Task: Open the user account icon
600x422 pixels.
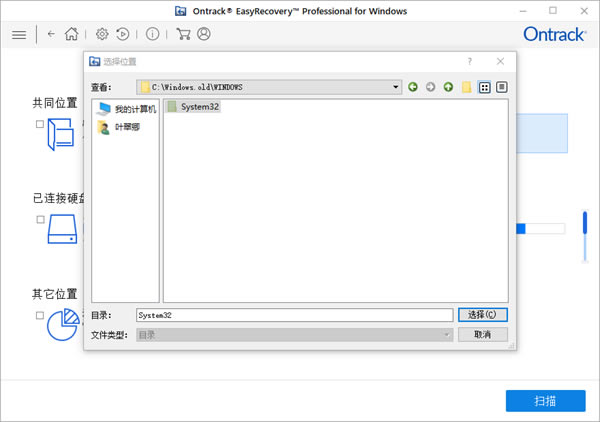Action: [204, 34]
